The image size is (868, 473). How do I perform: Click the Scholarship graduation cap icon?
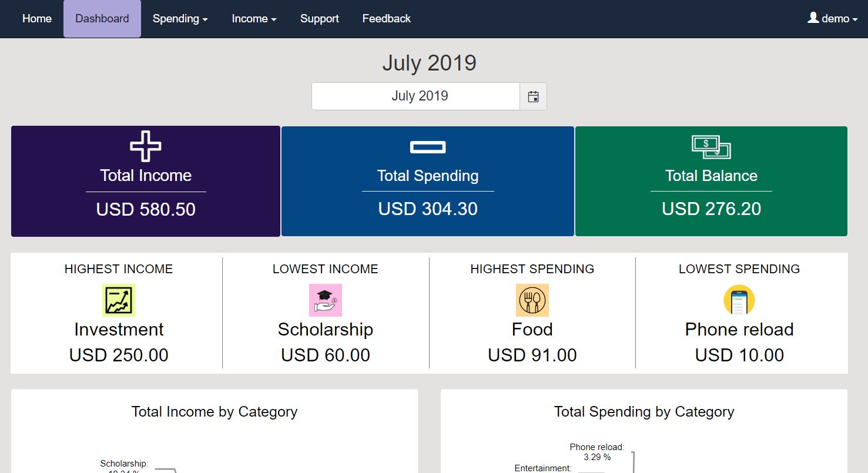tap(326, 300)
